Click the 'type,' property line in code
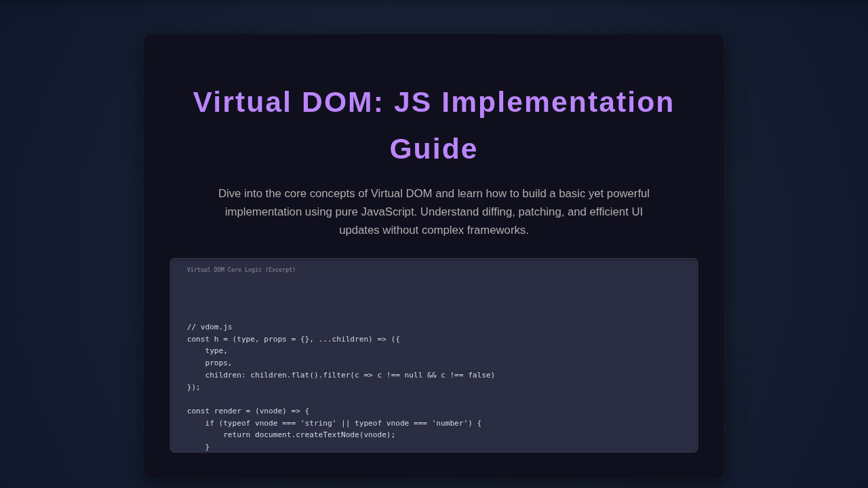Screen dimensions: 868x488 216,350
